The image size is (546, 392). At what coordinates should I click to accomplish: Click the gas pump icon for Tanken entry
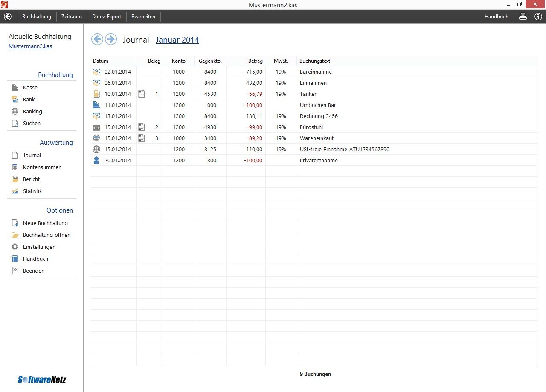tap(96, 94)
